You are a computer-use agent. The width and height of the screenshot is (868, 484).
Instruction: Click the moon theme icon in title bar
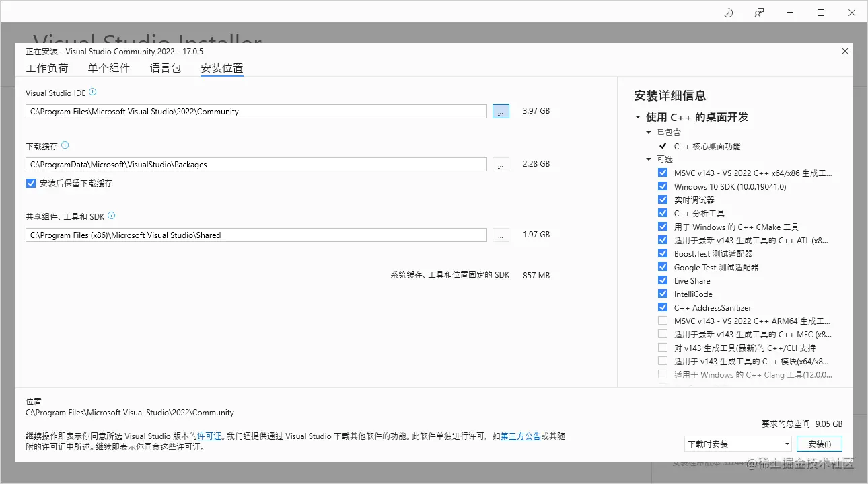pyautogui.click(x=728, y=13)
